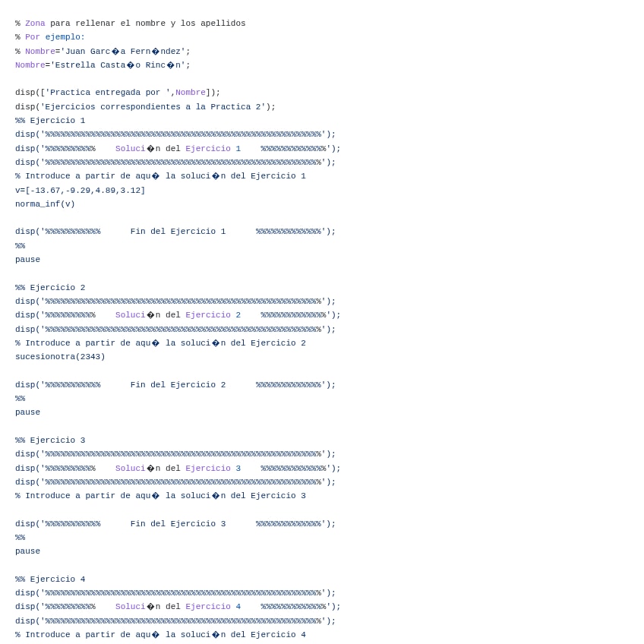The height and width of the screenshot is (644, 644).
Task: Click the 'Solución del Ejercicio 2' disp line
Action: pyautogui.click(x=178, y=315)
